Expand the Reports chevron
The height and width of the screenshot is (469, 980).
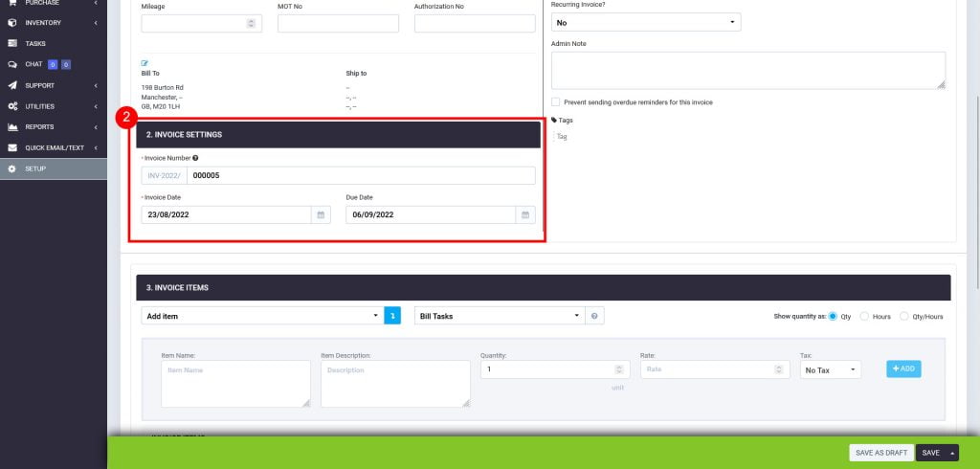[x=96, y=127]
